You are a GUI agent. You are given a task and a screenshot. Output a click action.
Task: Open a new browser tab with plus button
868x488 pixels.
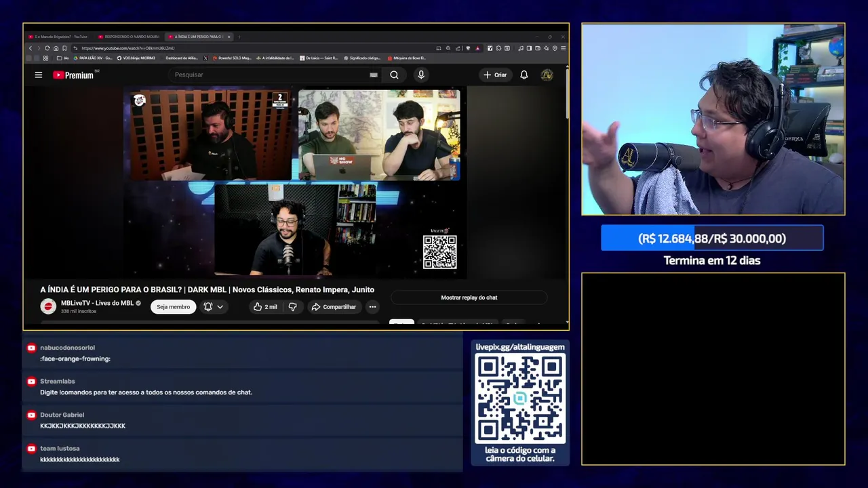point(239,37)
